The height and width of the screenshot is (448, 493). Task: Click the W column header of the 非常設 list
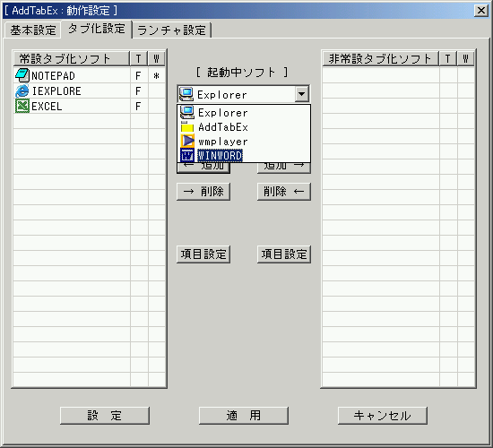(x=465, y=58)
